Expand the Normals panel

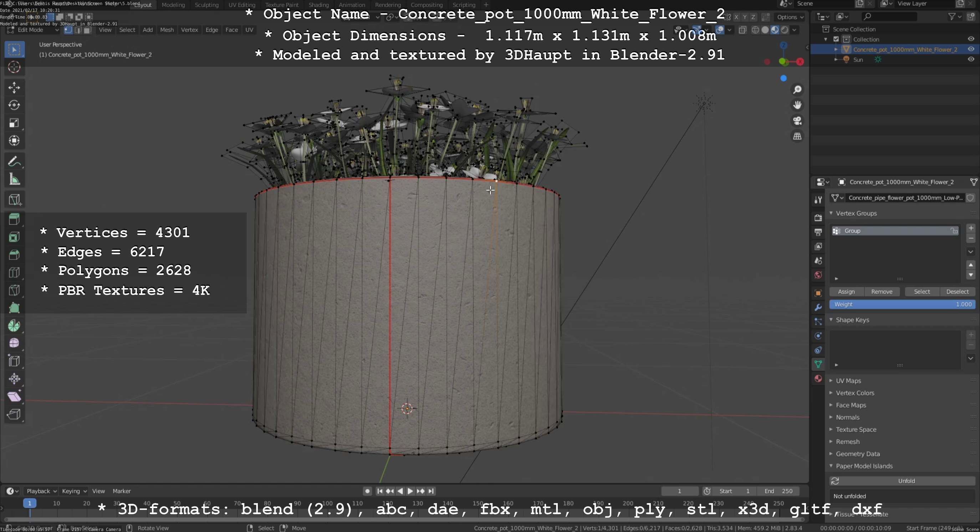pos(831,417)
